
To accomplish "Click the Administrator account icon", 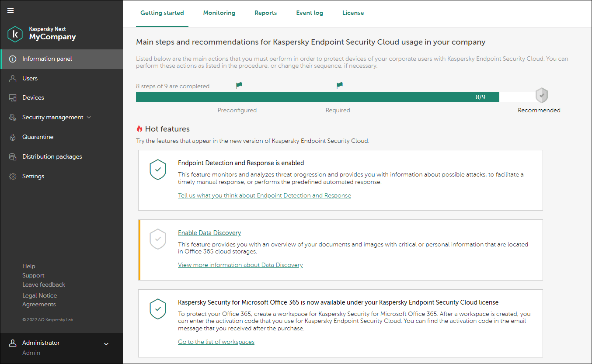I will 12,343.
